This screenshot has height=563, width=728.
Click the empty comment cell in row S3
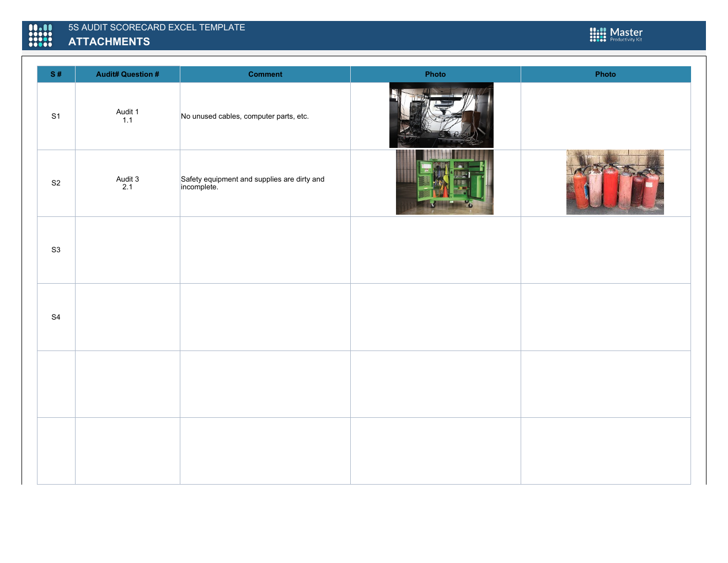[265, 250]
